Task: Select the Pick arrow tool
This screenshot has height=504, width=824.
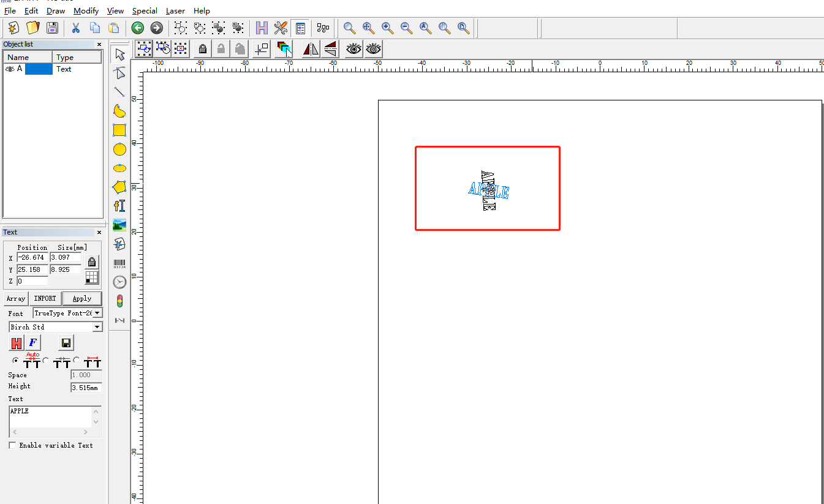Action: coord(119,54)
